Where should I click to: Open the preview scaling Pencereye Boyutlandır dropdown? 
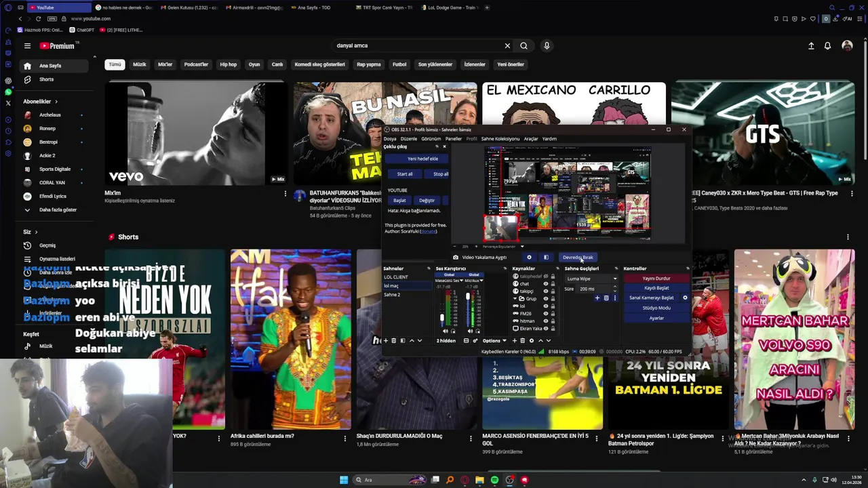point(502,246)
